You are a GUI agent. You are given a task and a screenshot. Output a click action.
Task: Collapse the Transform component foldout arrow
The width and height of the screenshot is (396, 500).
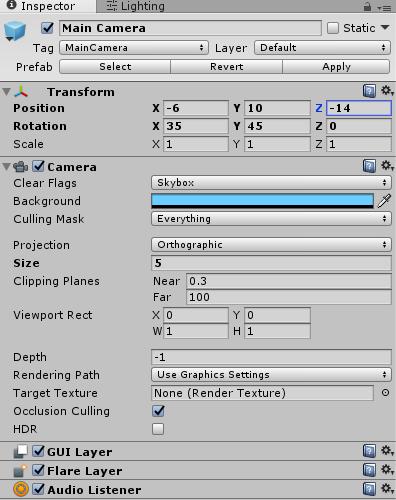click(x=6, y=92)
